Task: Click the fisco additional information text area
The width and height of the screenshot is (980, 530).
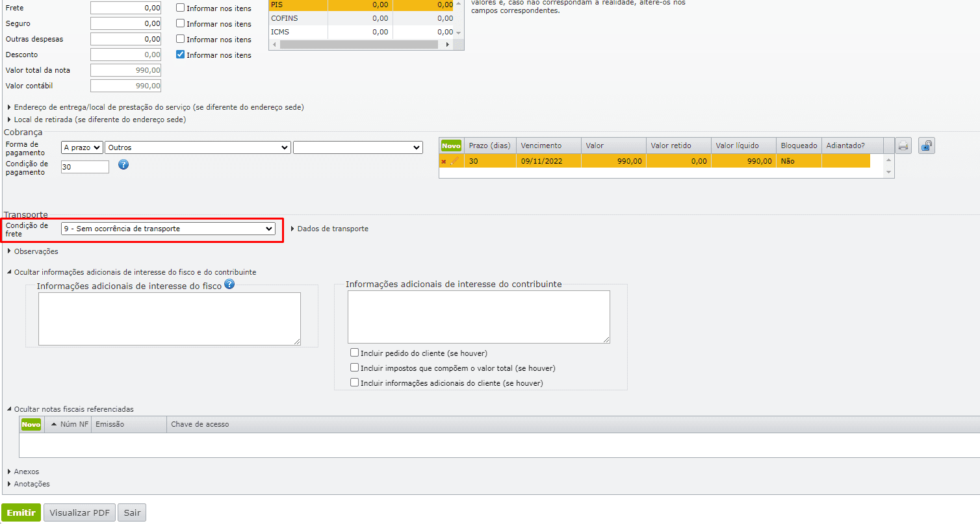Action: (170, 319)
